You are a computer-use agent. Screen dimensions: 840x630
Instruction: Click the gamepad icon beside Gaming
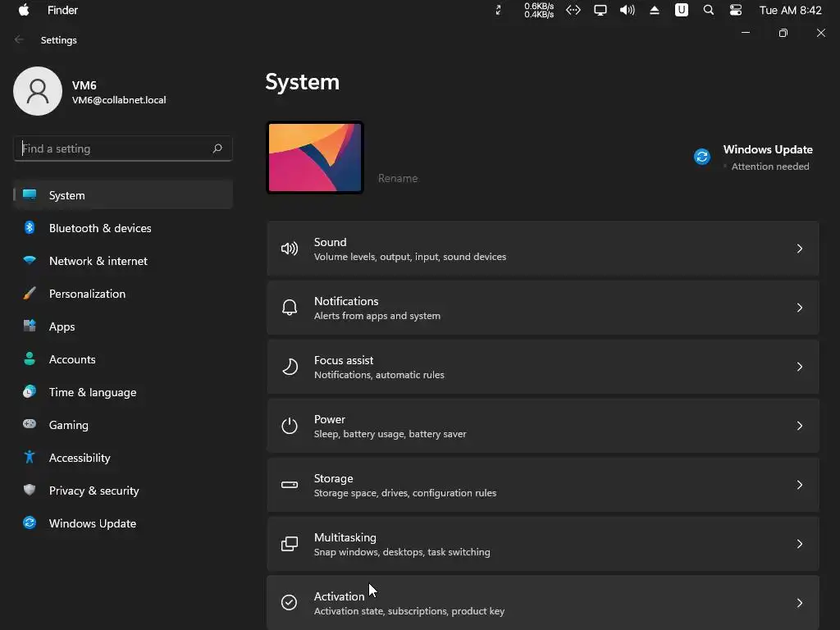pos(30,424)
